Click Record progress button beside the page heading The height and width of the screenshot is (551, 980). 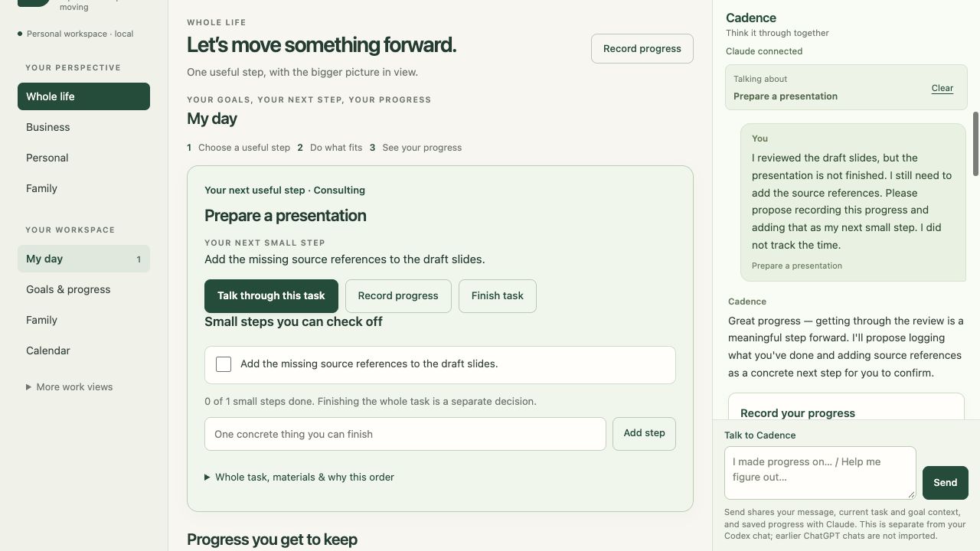pyautogui.click(x=642, y=48)
